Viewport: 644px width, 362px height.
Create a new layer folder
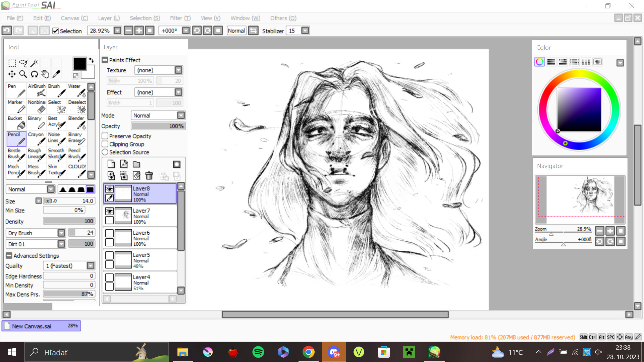[x=137, y=164]
